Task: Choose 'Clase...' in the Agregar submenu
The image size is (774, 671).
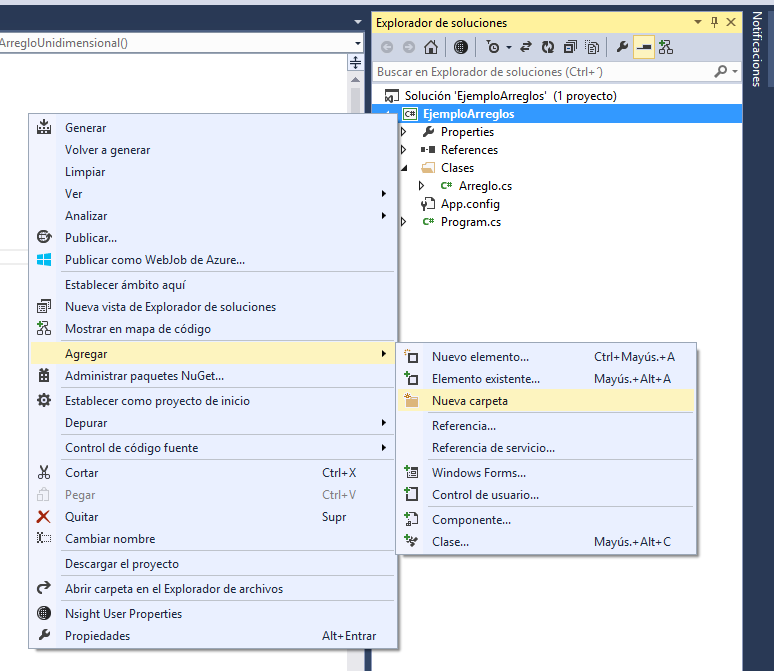Action: tap(450, 542)
